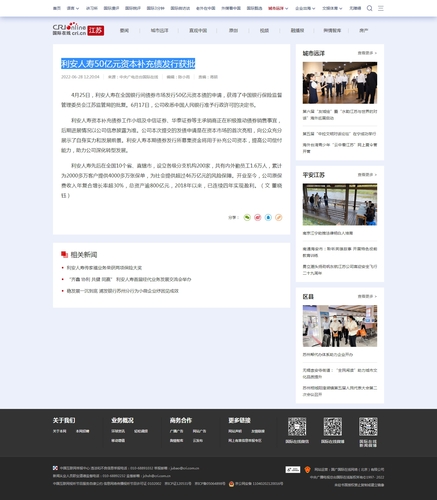Viewport: 437px width, 500px height.
Task: Open sidebar headline starting 海外台湾青少年
Action: click(x=340, y=148)
